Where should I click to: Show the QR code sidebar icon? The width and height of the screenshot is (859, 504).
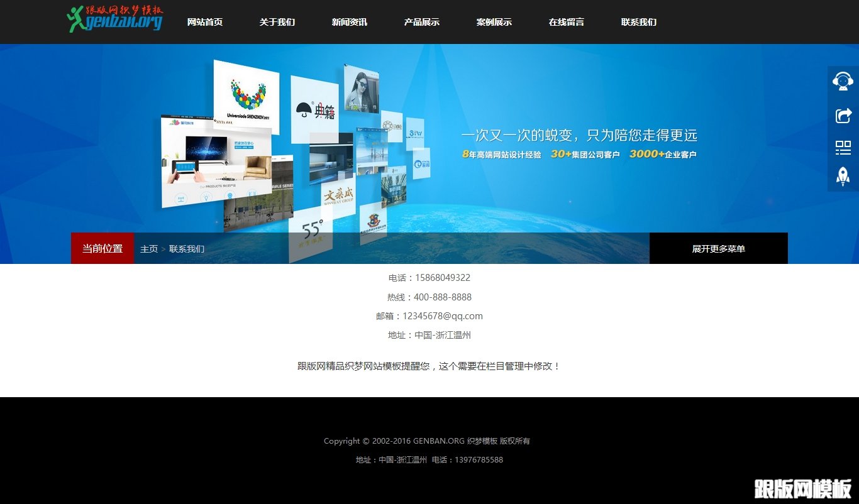(x=843, y=148)
